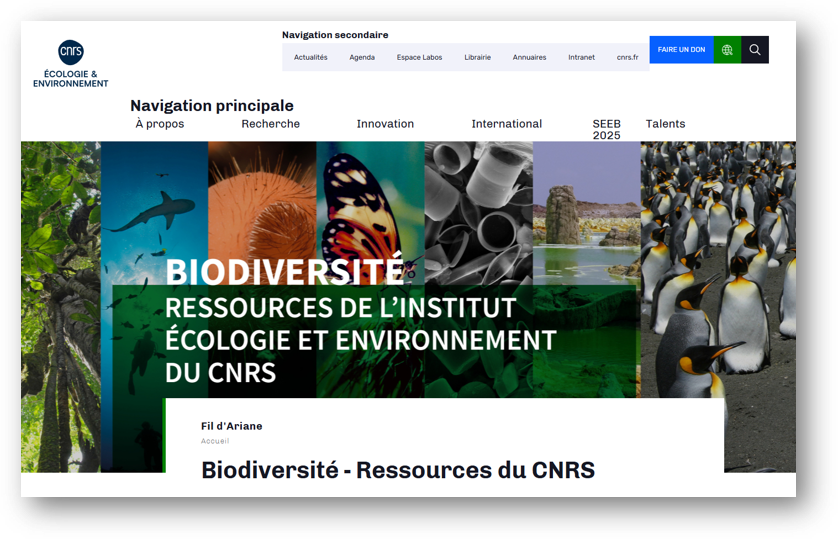Image resolution: width=838 pixels, height=539 pixels.
Task: Open the International main menu
Action: [x=507, y=124]
